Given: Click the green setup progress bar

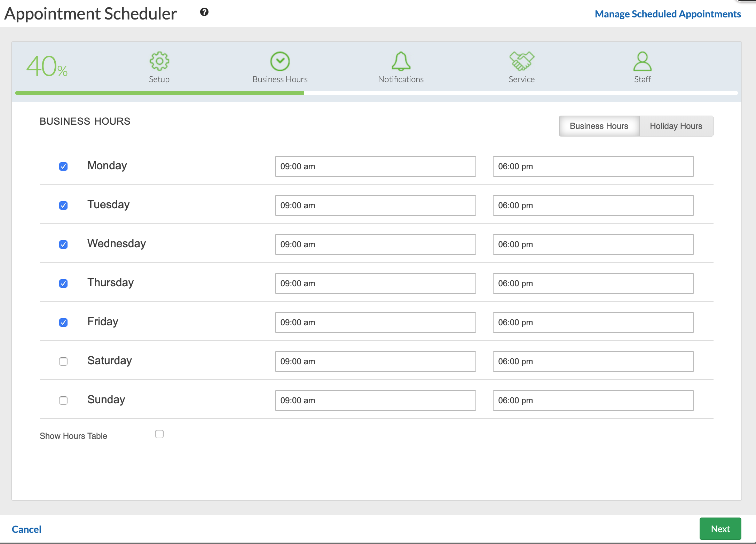Looking at the screenshot, I should 159,93.
